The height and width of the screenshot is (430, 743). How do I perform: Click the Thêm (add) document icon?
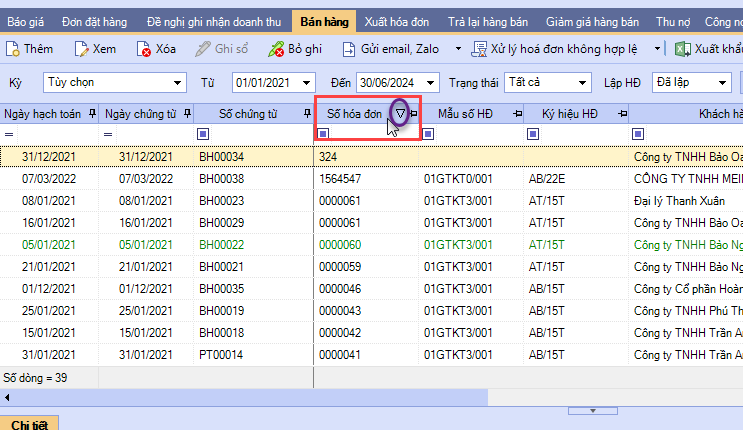[13, 49]
